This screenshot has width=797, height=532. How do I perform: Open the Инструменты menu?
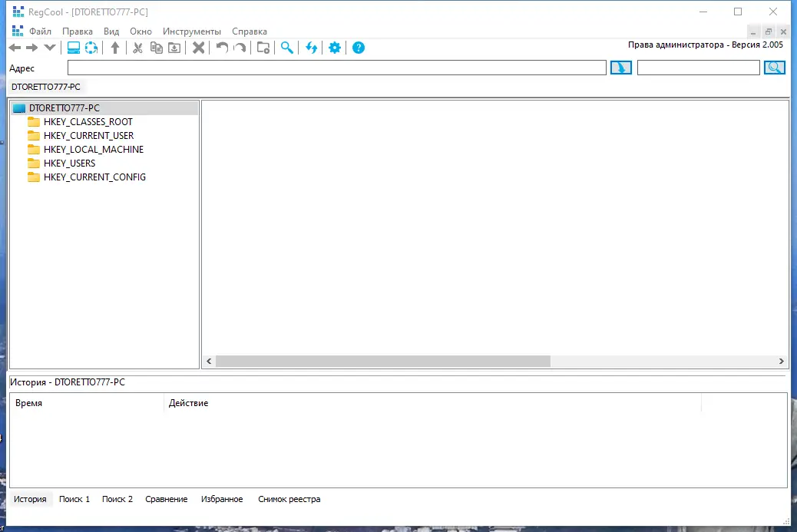pos(192,31)
